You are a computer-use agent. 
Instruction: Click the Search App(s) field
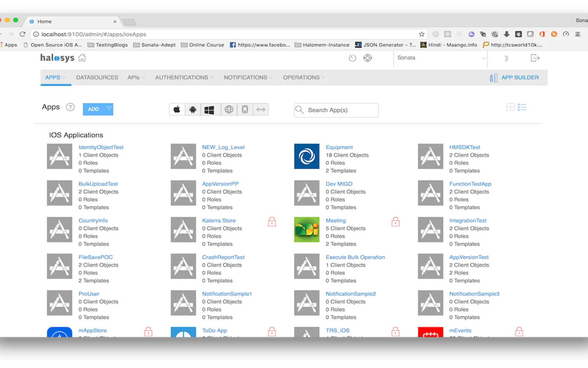click(336, 110)
